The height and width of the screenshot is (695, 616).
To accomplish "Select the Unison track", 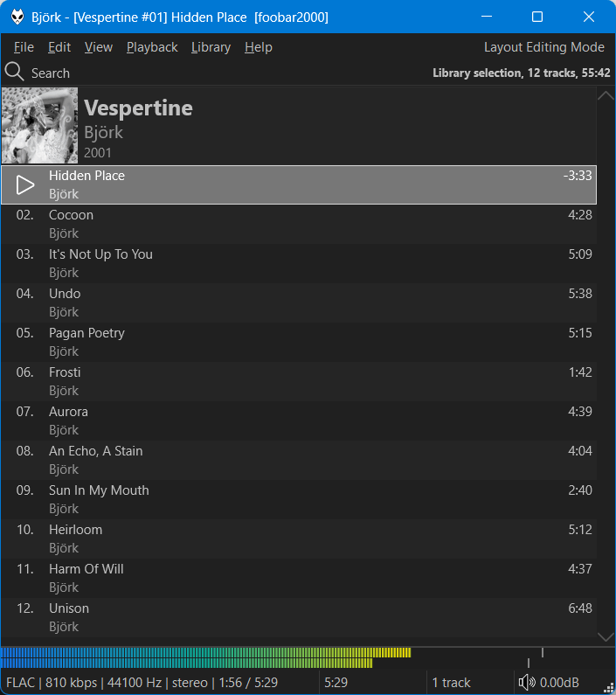I will click(299, 617).
